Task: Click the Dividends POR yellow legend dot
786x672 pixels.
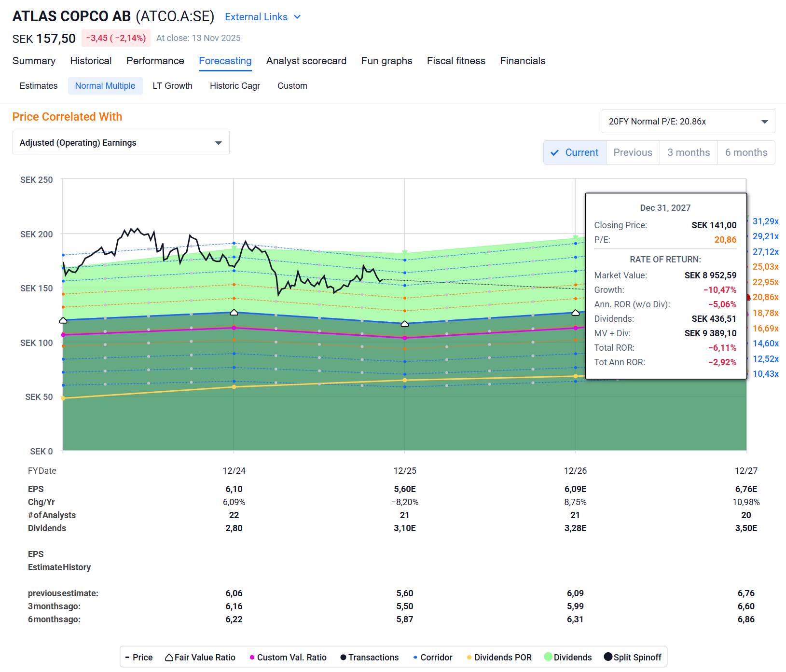Action: (469, 657)
